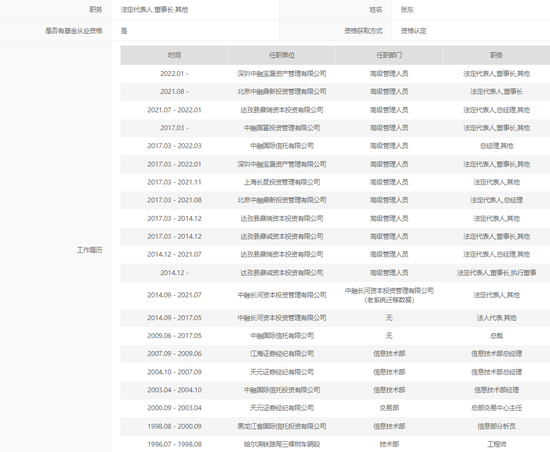Select 上海长昆投资管理有限公司 cell

click(282, 182)
